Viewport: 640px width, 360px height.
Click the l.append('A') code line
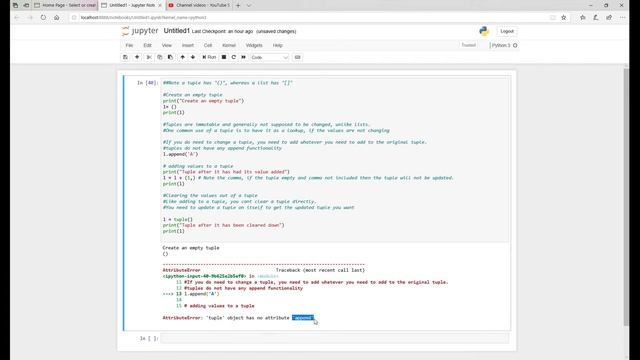coord(180,154)
